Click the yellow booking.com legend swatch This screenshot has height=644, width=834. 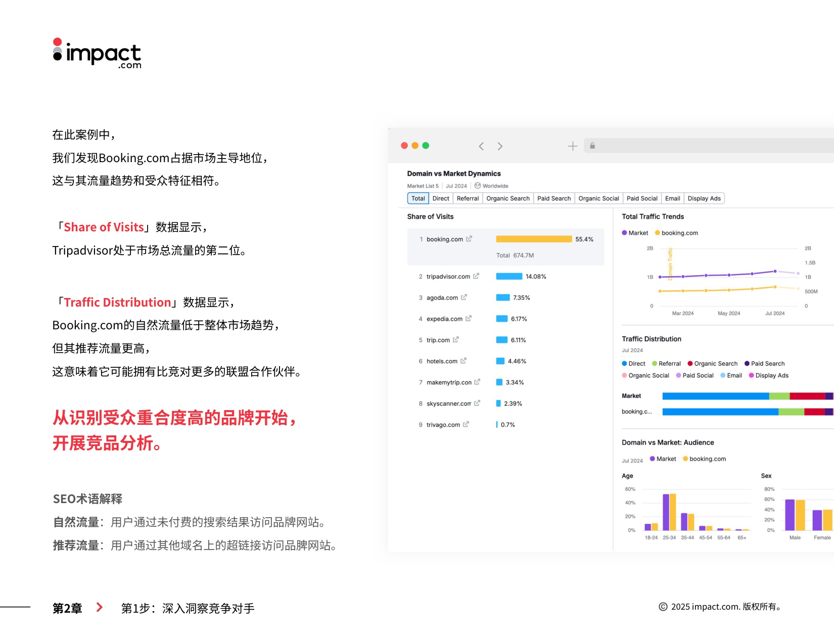(x=658, y=233)
